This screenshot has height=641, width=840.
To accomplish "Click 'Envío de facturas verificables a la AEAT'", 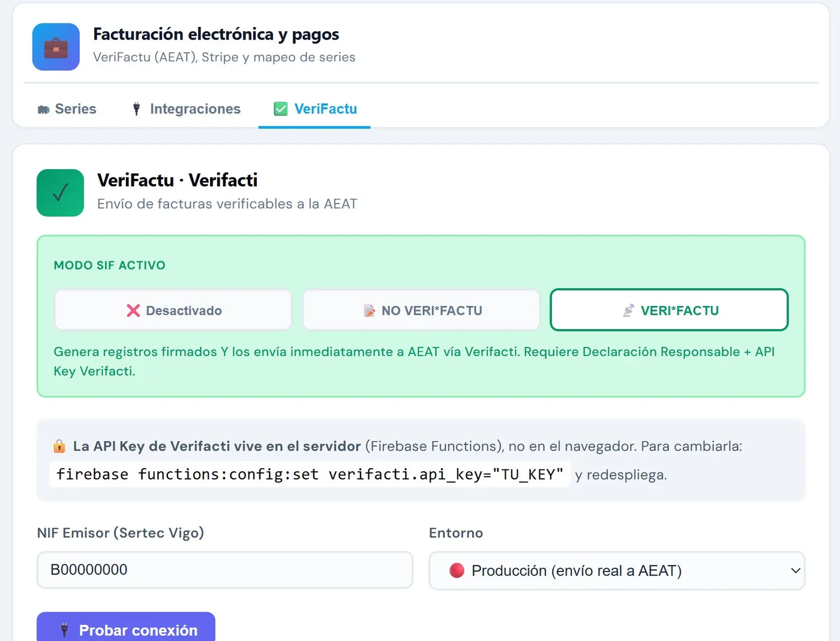I will (x=227, y=204).
